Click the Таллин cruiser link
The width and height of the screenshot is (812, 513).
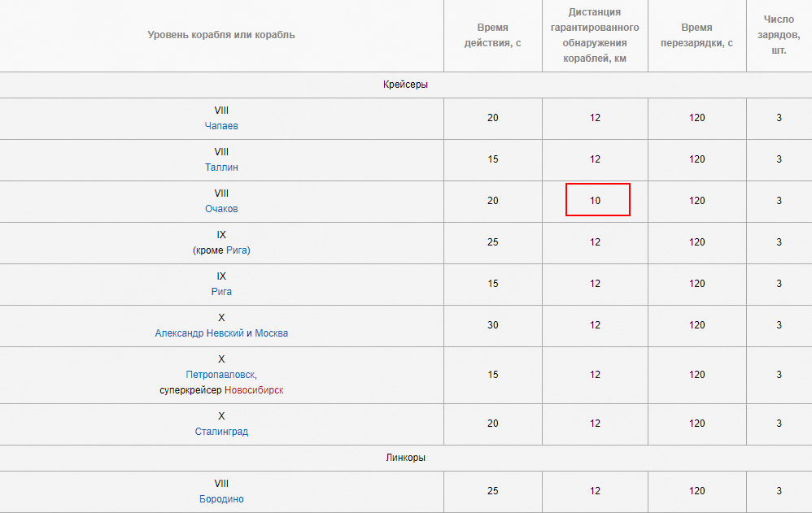221,167
